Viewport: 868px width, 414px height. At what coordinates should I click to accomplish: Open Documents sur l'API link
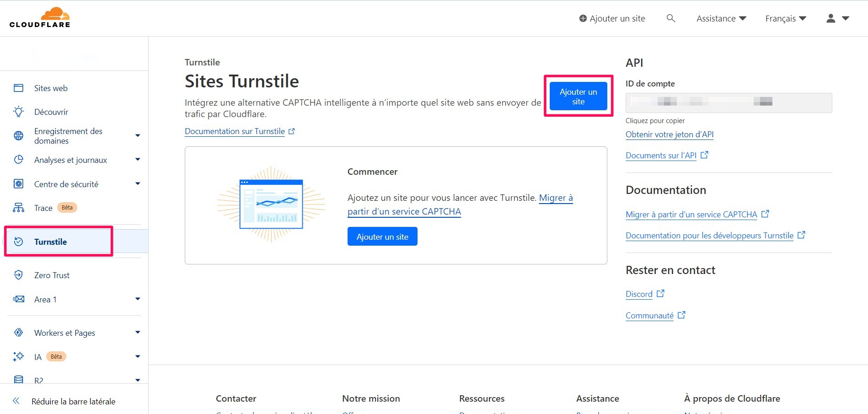click(661, 156)
